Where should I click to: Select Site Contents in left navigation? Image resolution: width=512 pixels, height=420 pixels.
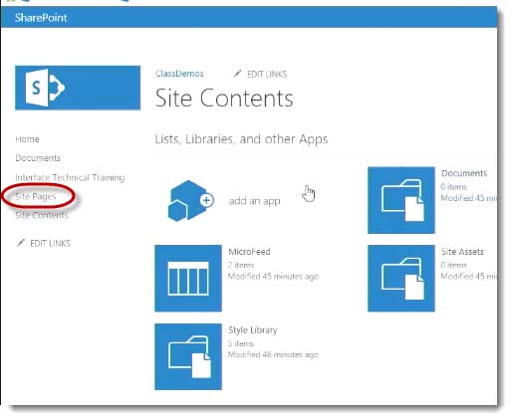[42, 215]
